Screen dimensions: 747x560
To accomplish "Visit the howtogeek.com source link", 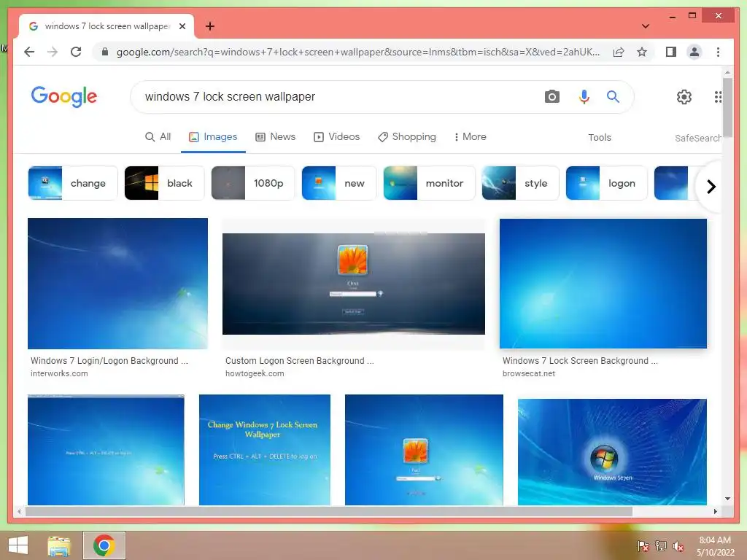I will [x=255, y=374].
